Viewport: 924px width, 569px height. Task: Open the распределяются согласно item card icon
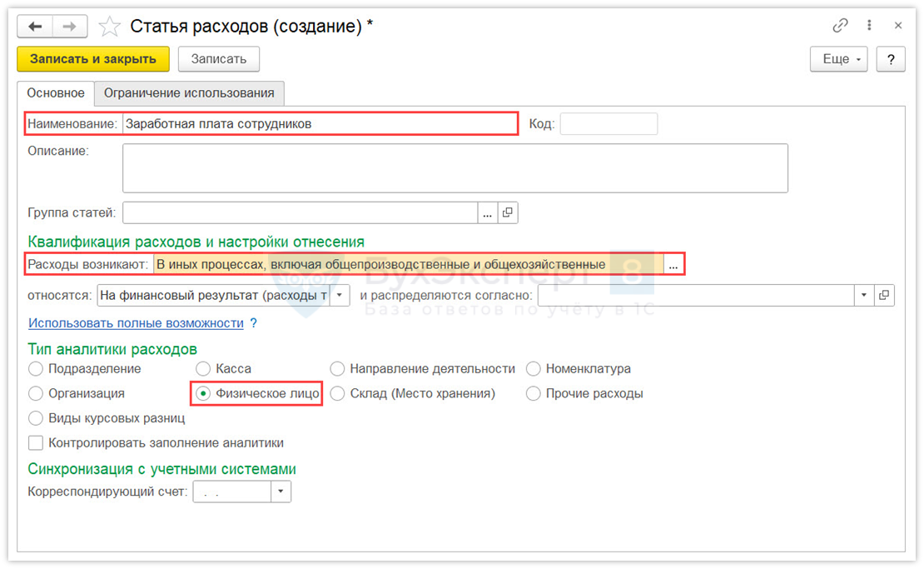coord(884,296)
